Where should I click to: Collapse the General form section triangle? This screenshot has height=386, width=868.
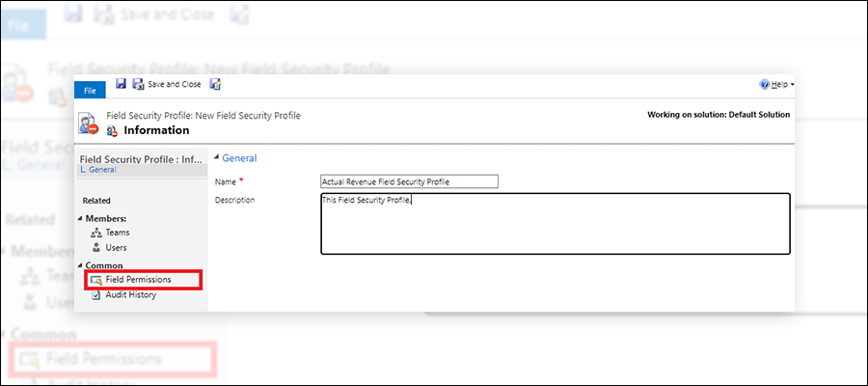click(217, 158)
